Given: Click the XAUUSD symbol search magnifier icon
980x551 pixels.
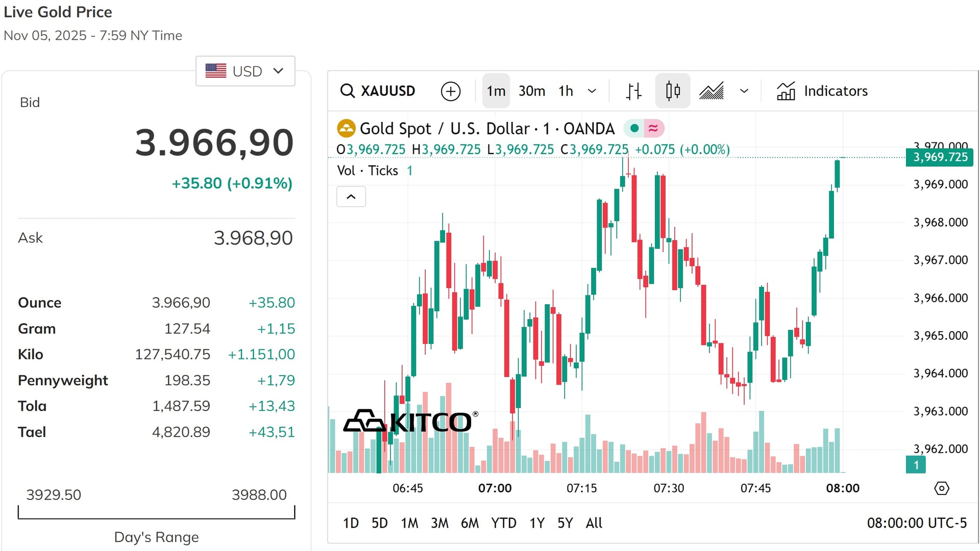Looking at the screenshot, I should point(348,91).
